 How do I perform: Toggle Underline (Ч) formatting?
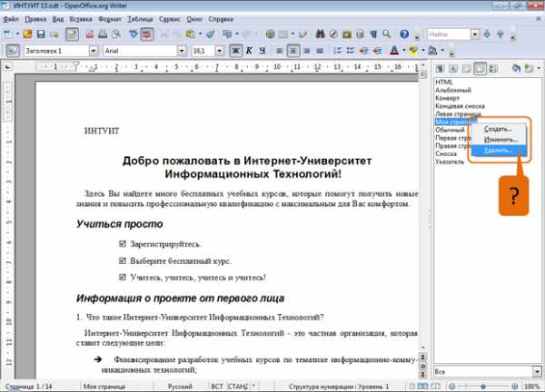tap(263, 51)
